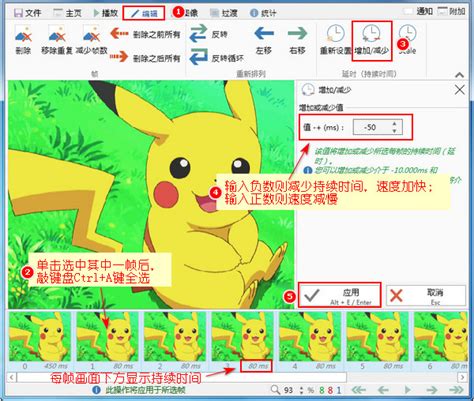Viewport: 474px width, 401px height.
Task: Click the timeline scrollbar right arrow
Action: [x=462, y=377]
